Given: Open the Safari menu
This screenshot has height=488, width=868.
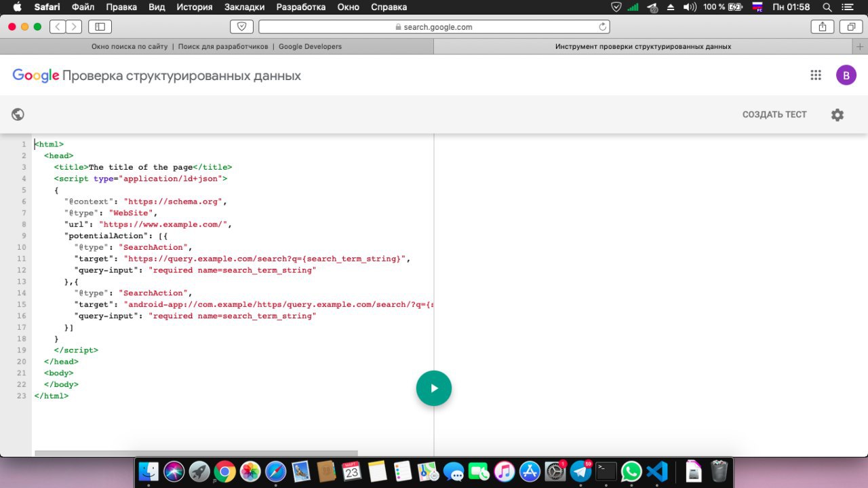Looking at the screenshot, I should [47, 7].
